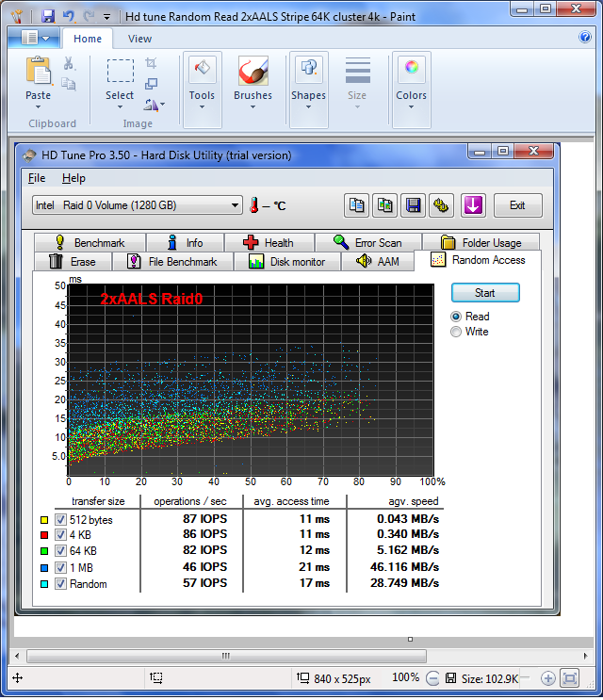This screenshot has height=700, width=603.
Task: Click zoom out minus icon in status bar
Action: [432, 678]
